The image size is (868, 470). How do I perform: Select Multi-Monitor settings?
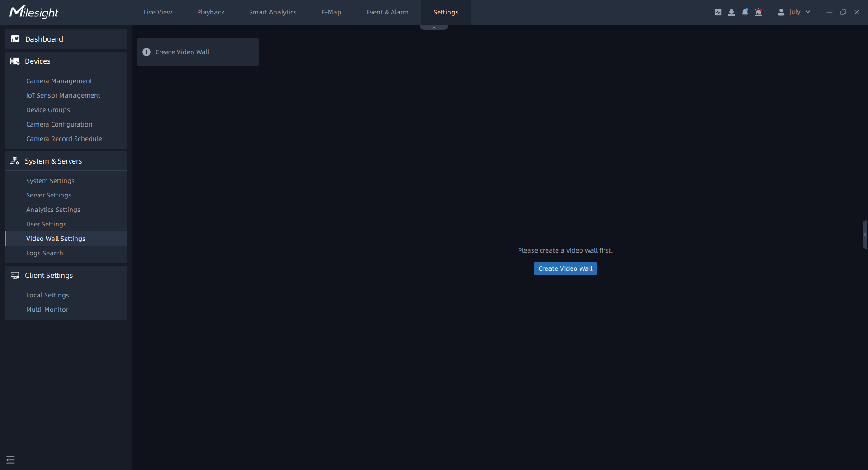pos(47,310)
